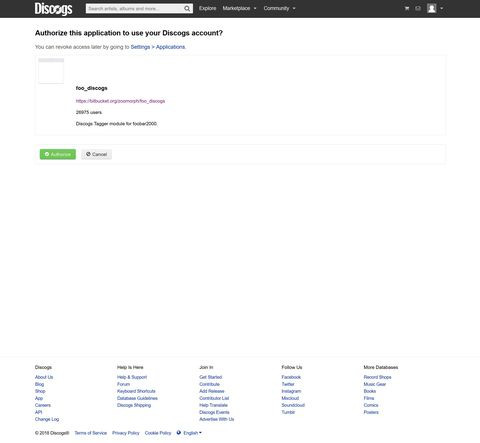Screen dimensions: 480x443
Task: Click the search magnifier icon
Action: 187,9
